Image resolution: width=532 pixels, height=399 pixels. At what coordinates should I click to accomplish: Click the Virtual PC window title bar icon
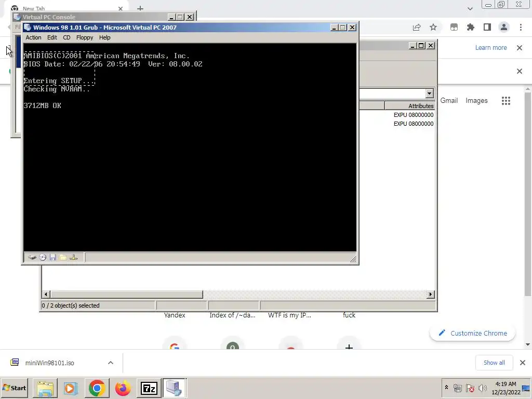pos(28,28)
